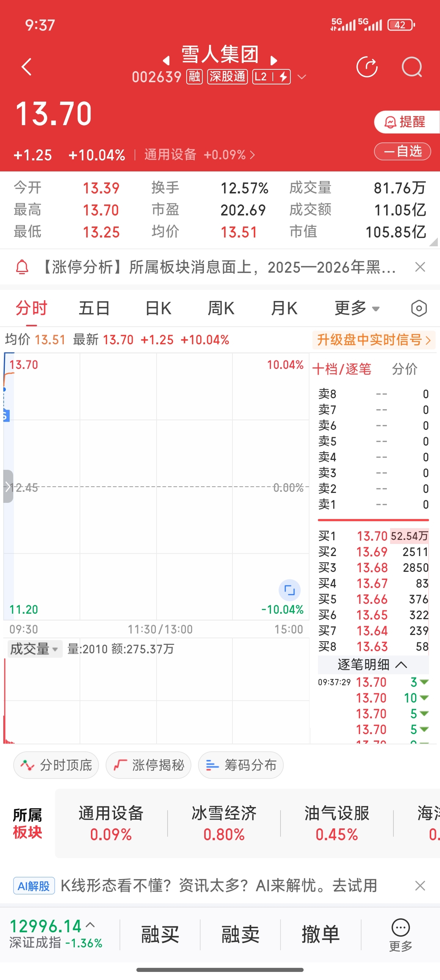Select the 分时 chart tab

32,308
